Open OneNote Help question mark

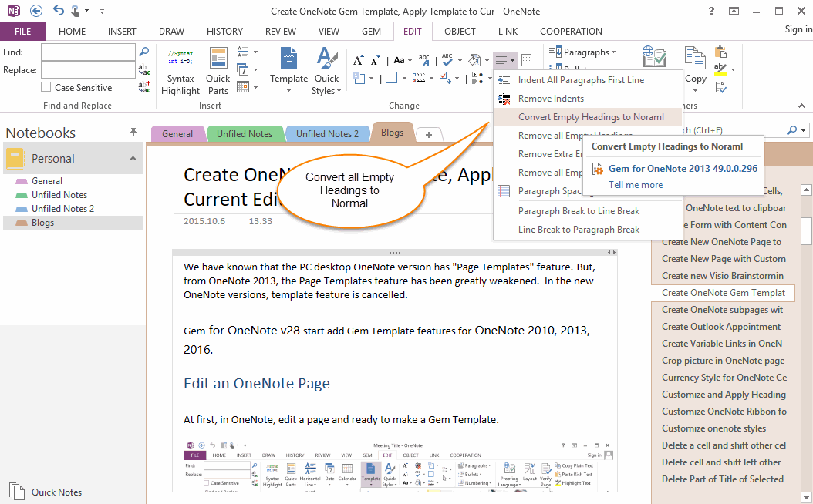pos(711,11)
